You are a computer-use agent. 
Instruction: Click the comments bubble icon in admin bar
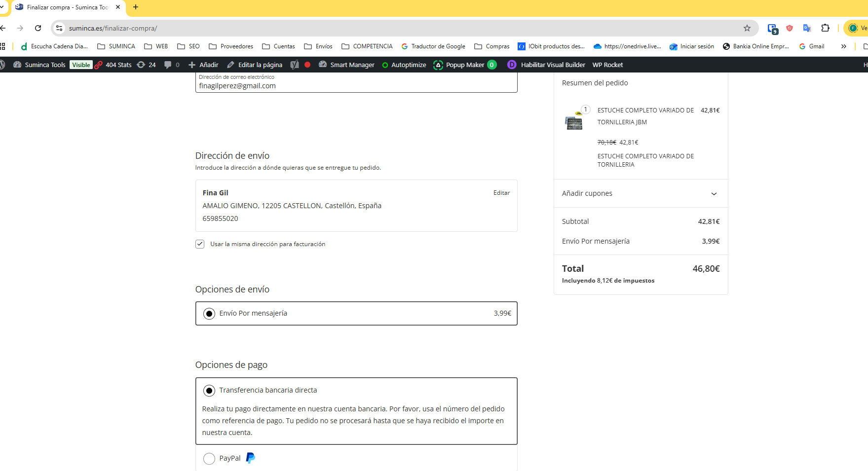pos(168,65)
